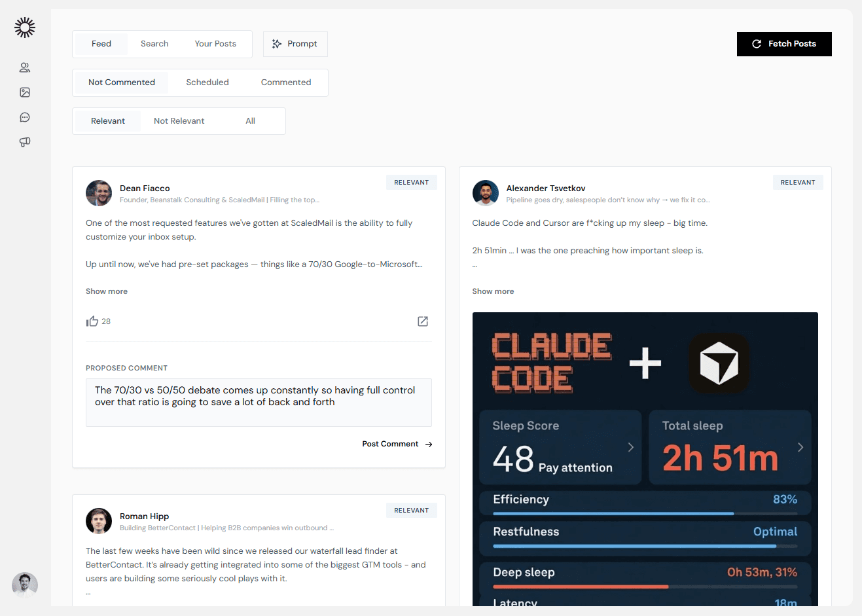Like Dean Fiacco's post thumbs-up icon
This screenshot has width=862, height=616.
(x=92, y=321)
